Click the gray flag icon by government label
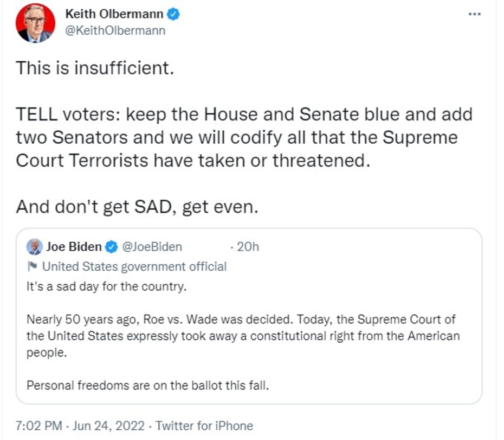This screenshot has width=504, height=440. (x=31, y=266)
